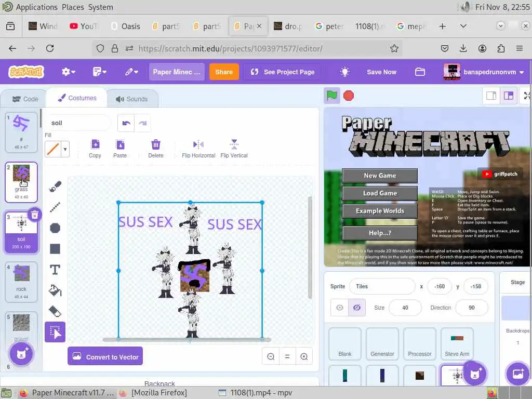
Task: Select the Rectangle tool
Action: 55,249
